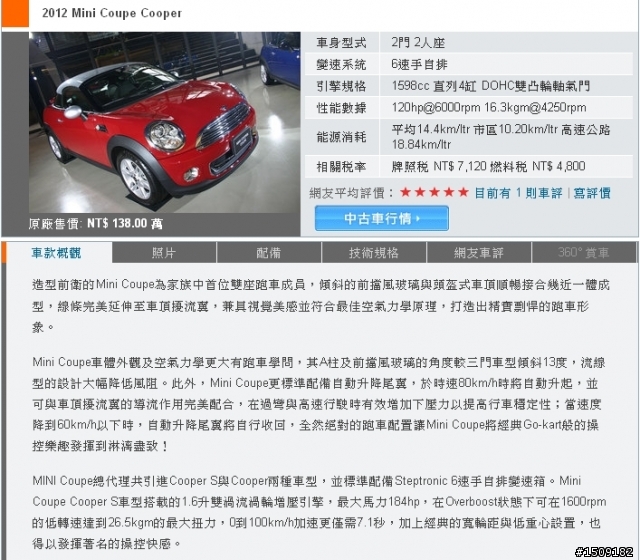Click the 寫評價 write review link
The image size is (640, 560).
pyautogui.click(x=592, y=193)
